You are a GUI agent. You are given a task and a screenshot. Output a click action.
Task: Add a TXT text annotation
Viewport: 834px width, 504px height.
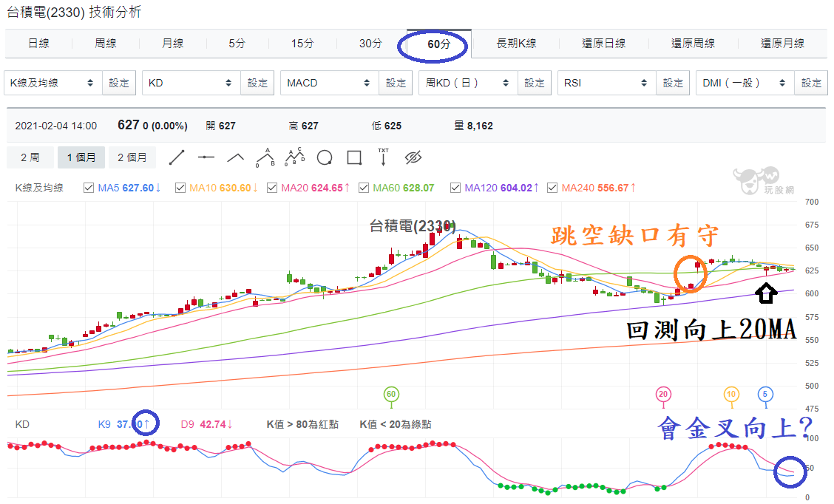coord(384,157)
